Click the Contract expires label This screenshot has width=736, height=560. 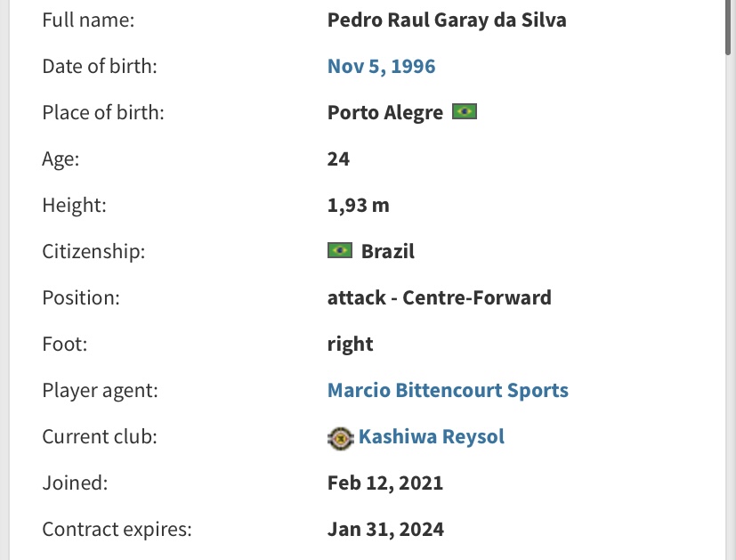(x=117, y=530)
